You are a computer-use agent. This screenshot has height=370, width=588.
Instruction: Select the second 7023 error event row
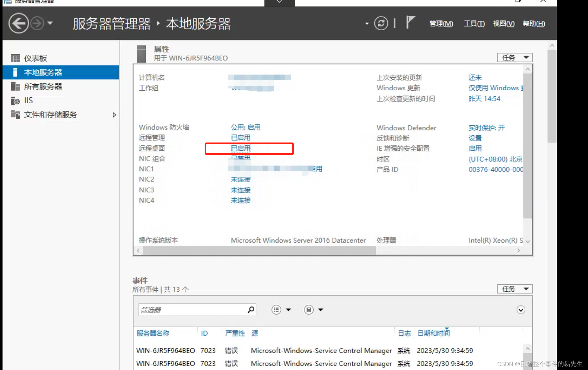[328, 364]
